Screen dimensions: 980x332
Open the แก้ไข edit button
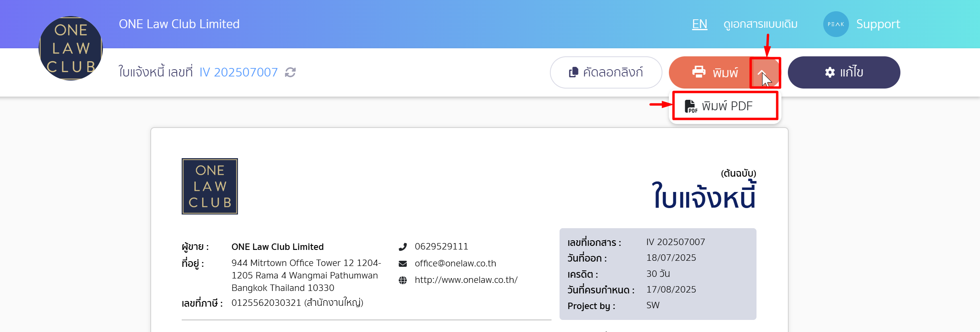(844, 72)
